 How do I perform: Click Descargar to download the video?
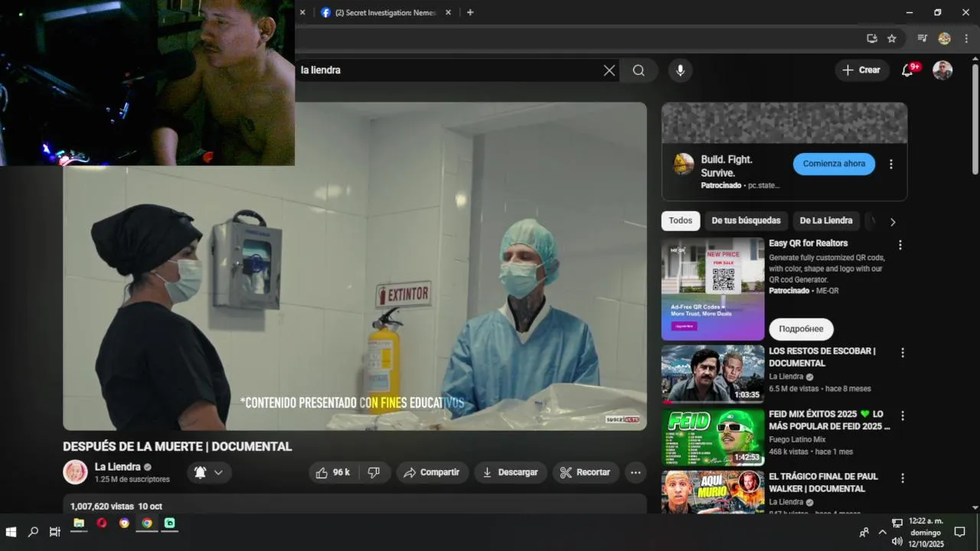(510, 472)
